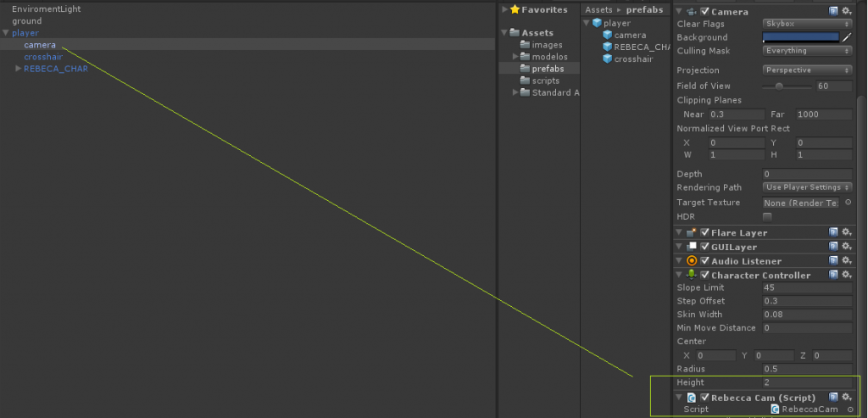Select crosshair in the hierarchy list
868x418 pixels.
(x=43, y=57)
